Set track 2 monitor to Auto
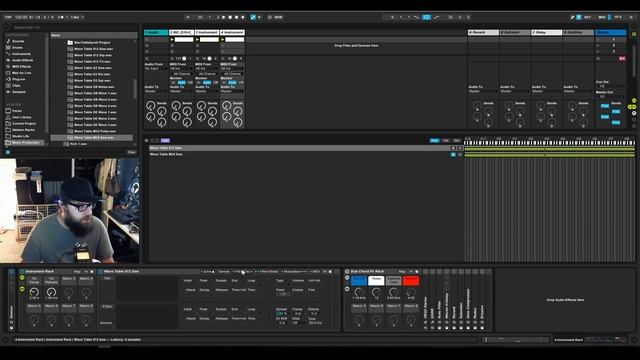The width and height of the screenshot is (640, 360). point(181,82)
